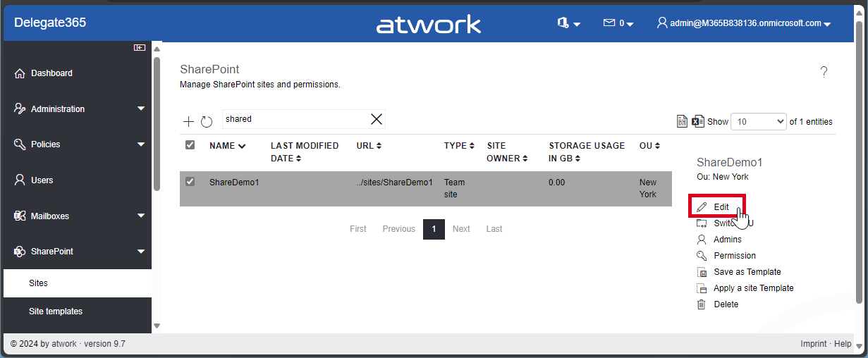This screenshot has width=868, height=358.
Task: Expand the Administration menu arrow
Action: (141, 109)
